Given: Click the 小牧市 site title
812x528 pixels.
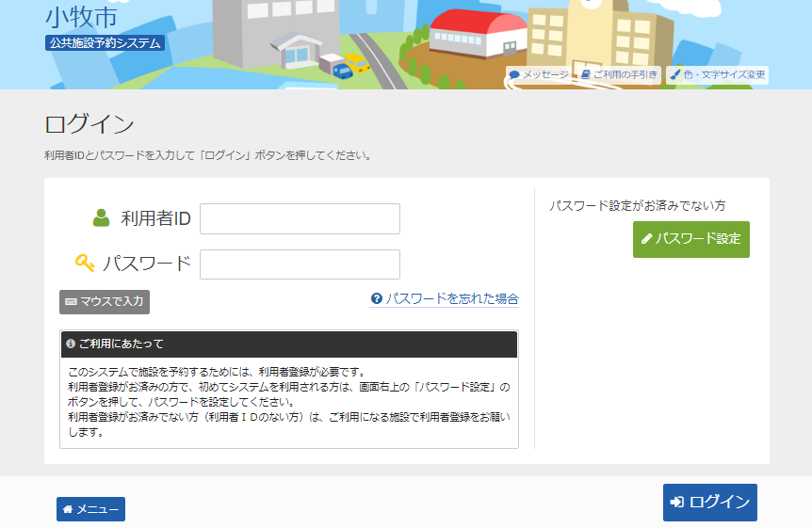Looking at the screenshot, I should coord(81,16).
